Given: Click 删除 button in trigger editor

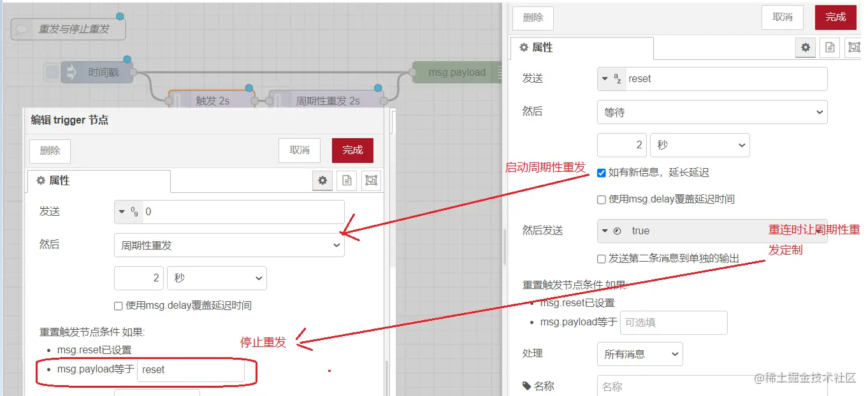Looking at the screenshot, I should pos(50,151).
